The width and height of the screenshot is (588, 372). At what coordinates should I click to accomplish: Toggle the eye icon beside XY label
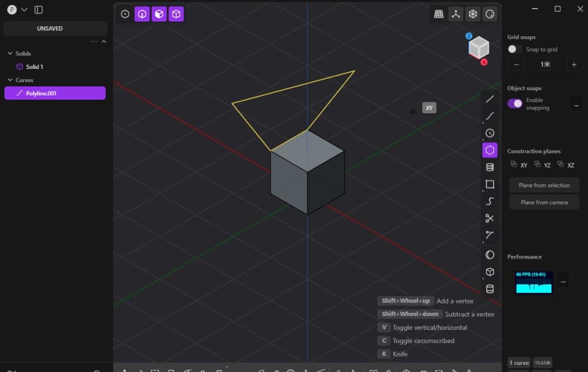[x=412, y=111]
